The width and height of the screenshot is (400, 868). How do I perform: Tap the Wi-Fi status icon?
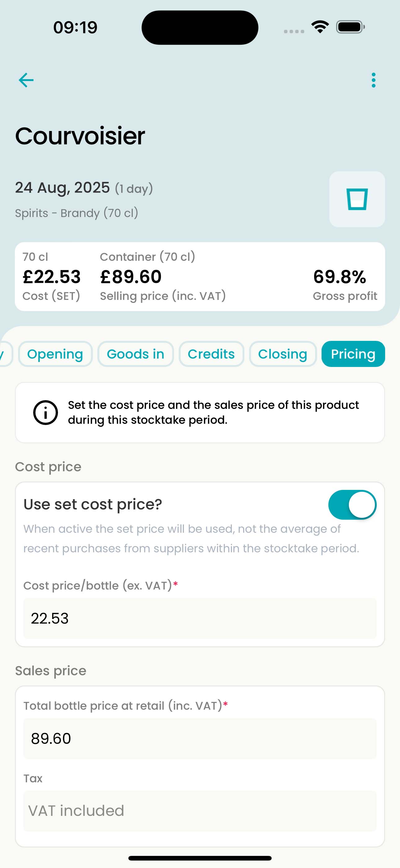[320, 27]
